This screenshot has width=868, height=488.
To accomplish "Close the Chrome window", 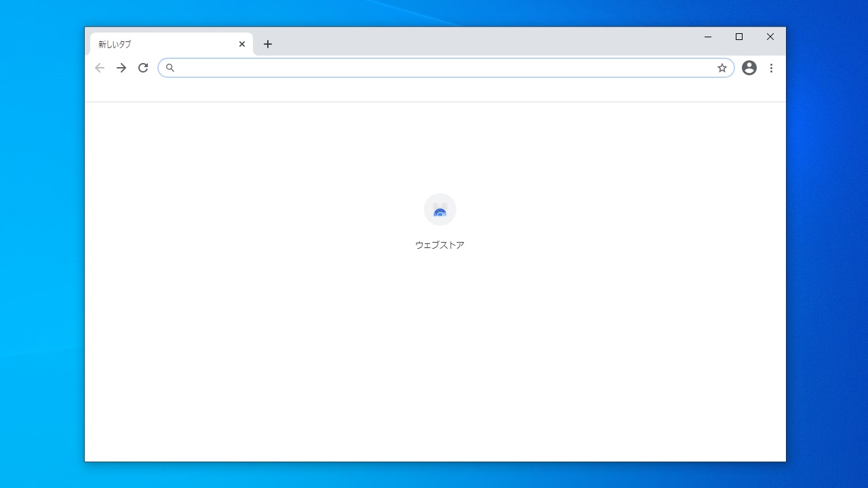I will (770, 37).
